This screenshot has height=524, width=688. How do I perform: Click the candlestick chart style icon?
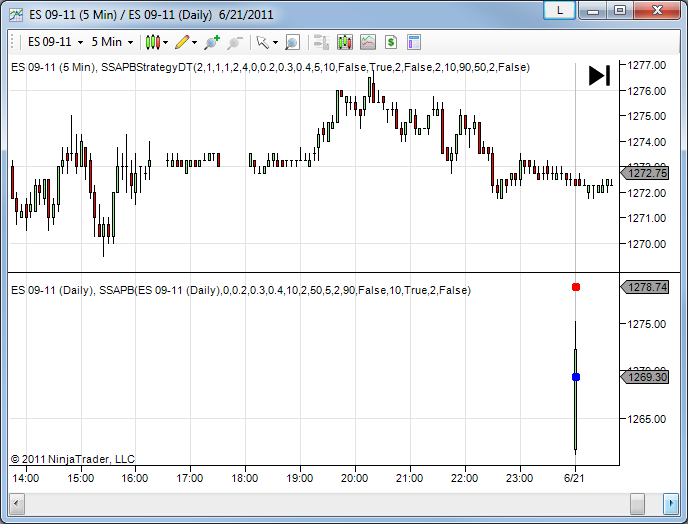[153, 42]
